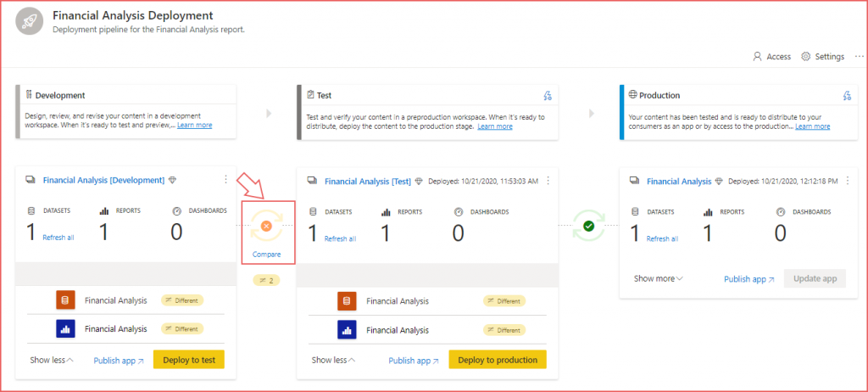Click the 2 differences count badge
Viewport: 868px width, 392px height.
pos(266,281)
